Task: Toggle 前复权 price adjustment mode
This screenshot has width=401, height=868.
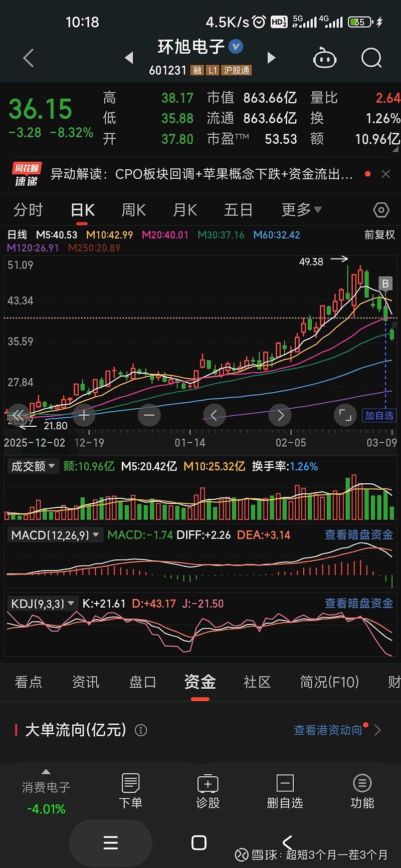Action: pyautogui.click(x=379, y=234)
